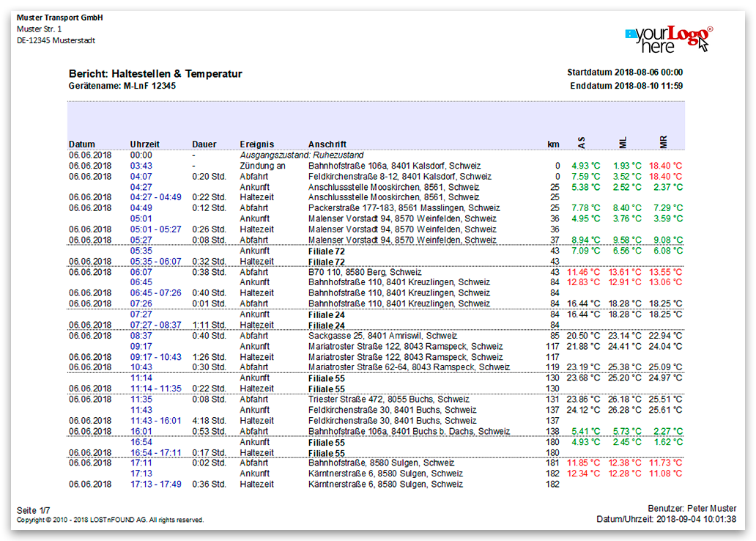Select address "Bahnhofstraße, 8580 Sulgen, Schweiz"
Image resolution: width=756 pixels, height=541 pixels.
click(381, 463)
